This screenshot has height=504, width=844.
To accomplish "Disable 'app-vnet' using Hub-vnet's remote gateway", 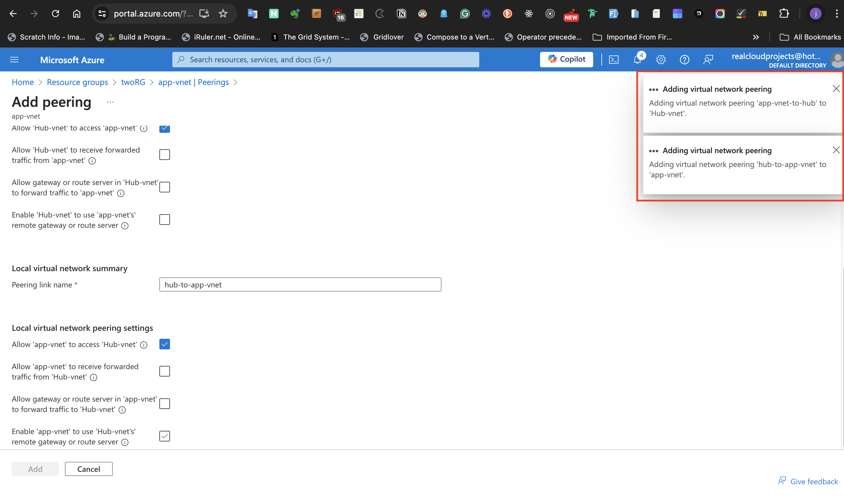I will [x=164, y=436].
